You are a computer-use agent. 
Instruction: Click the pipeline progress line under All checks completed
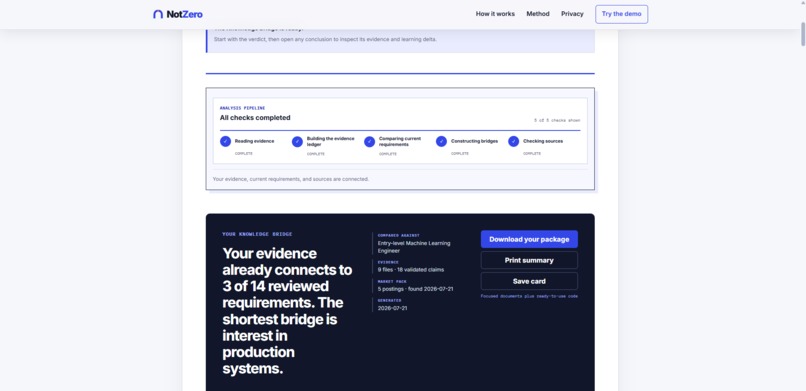(400, 131)
